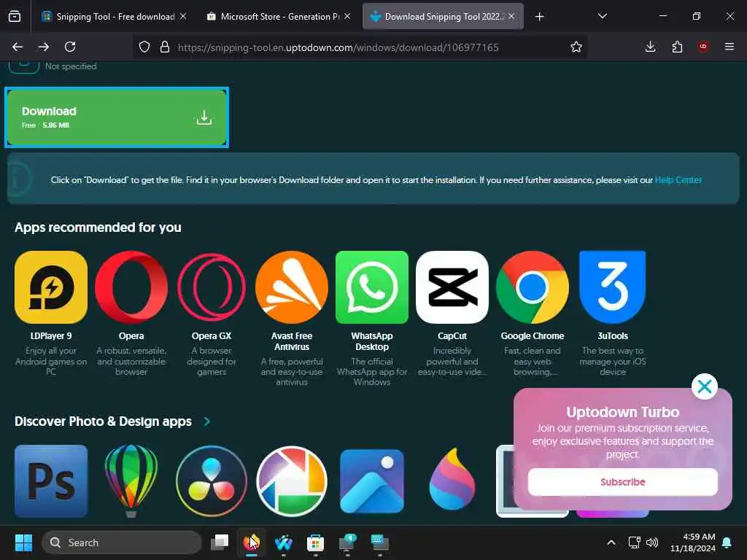Close the Uptodown Turbo popup
Screen dimensions: 747x560
(705, 386)
